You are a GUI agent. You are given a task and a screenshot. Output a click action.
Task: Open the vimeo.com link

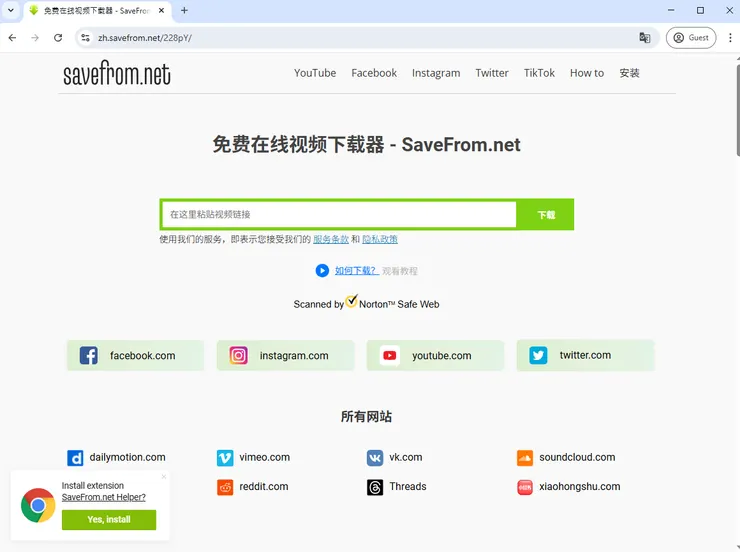pyautogui.click(x=264, y=457)
